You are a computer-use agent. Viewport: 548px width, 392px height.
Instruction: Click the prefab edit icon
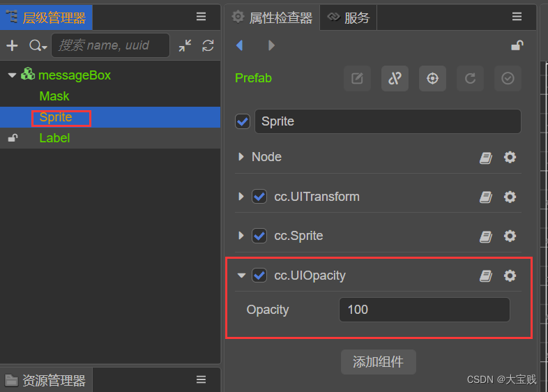(x=357, y=79)
